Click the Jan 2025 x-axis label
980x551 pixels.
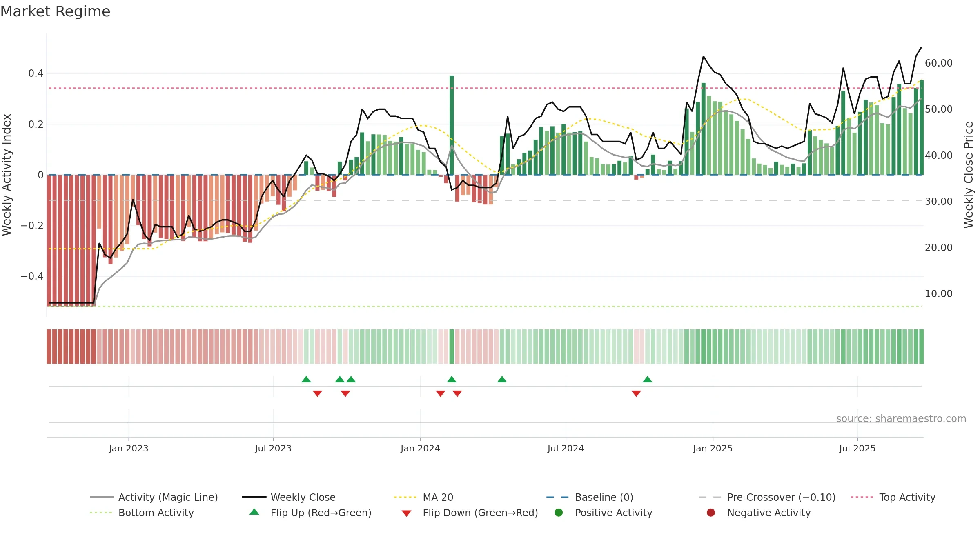(x=713, y=449)
